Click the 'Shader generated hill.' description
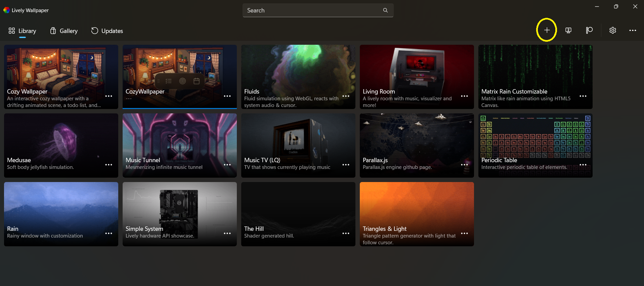The width and height of the screenshot is (644, 286). [x=269, y=236]
